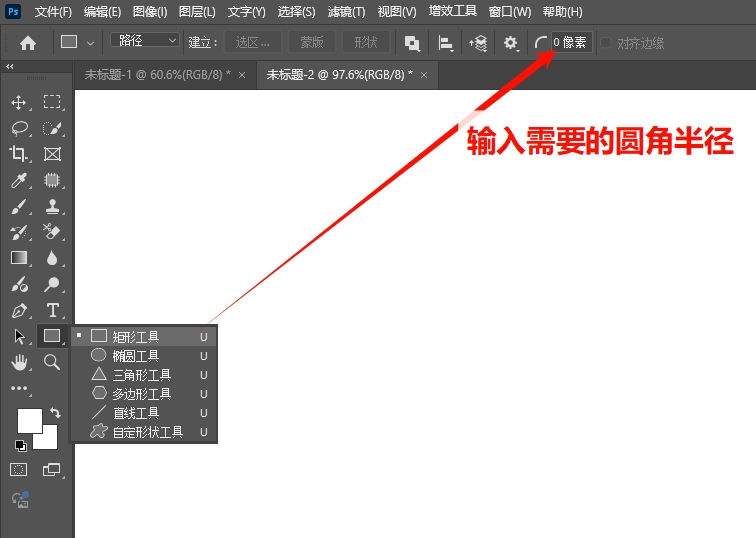Open the 帮助(H) menu
The width and height of the screenshot is (756, 538).
(562, 12)
